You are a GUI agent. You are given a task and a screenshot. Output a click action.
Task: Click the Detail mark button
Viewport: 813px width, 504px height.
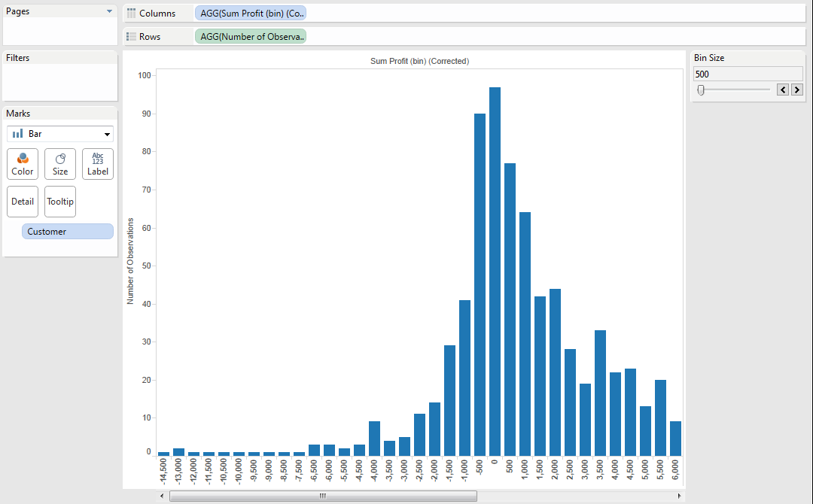click(22, 201)
